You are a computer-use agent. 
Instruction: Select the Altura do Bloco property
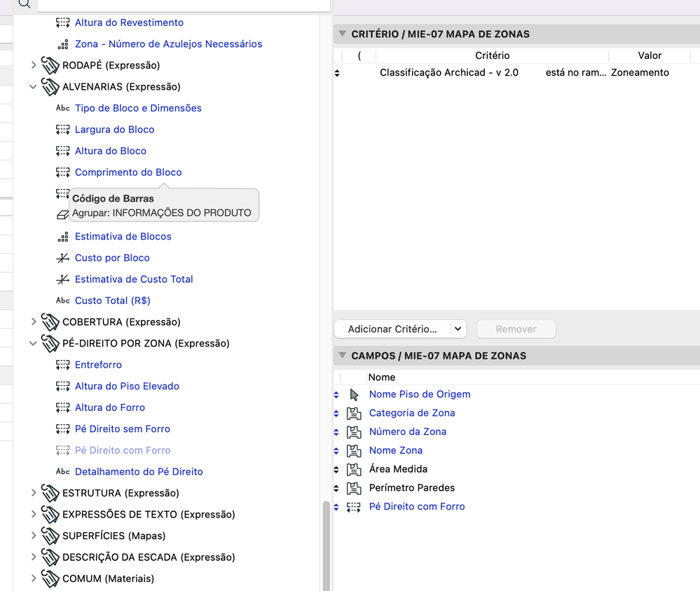[x=111, y=151]
